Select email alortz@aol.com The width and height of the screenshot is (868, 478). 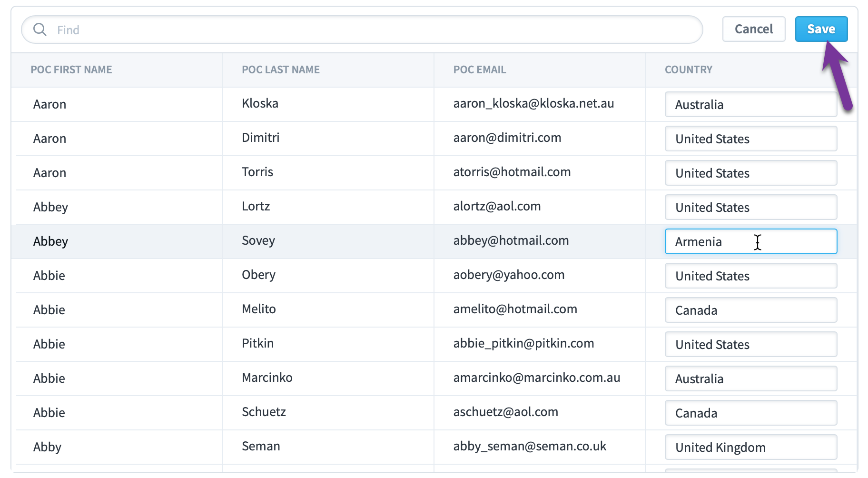click(x=497, y=206)
